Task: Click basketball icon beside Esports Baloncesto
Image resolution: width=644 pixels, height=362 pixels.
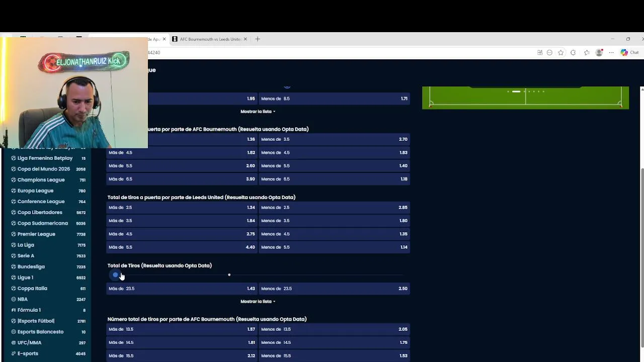Action: [14, 332]
